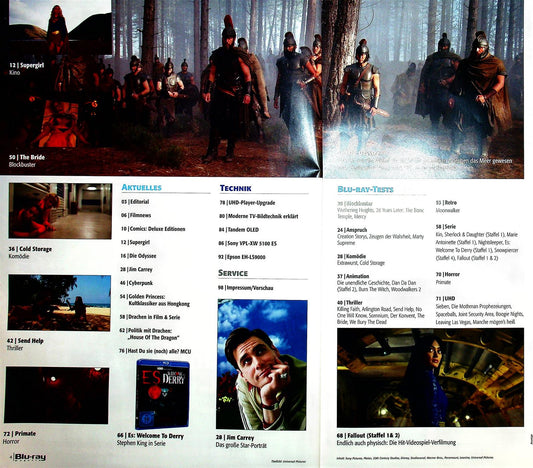Click the Aktuelles section heading
Image resolution: width=533 pixels, height=468 pixels.
coord(141,188)
